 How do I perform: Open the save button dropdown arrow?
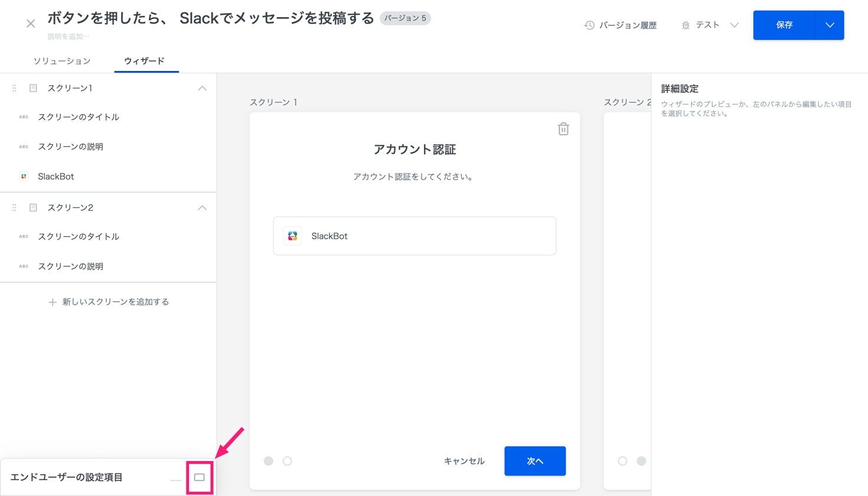[830, 25]
